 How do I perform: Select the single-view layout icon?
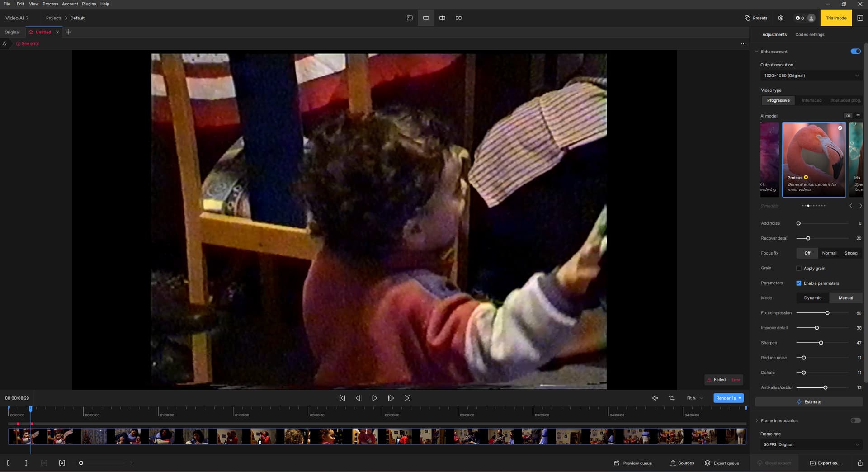tap(426, 18)
